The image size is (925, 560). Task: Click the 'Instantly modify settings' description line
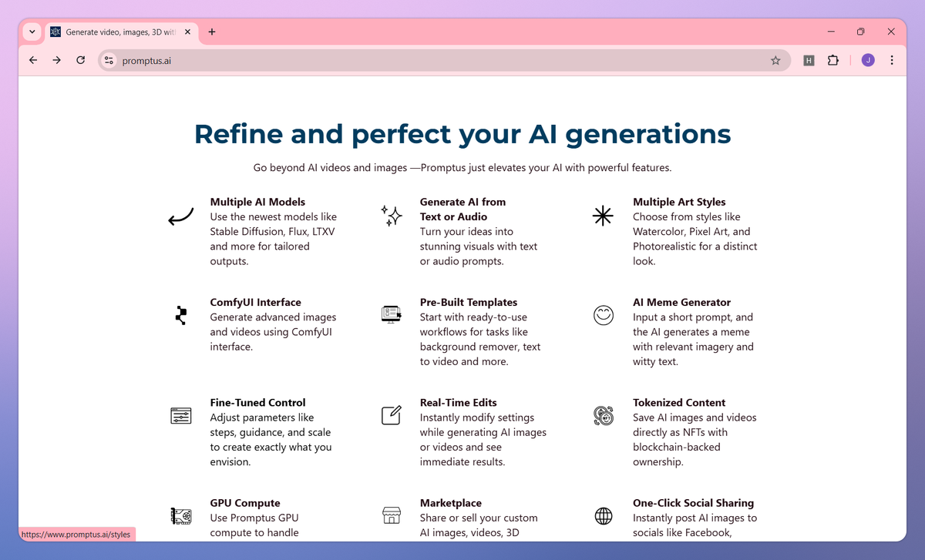point(477,417)
